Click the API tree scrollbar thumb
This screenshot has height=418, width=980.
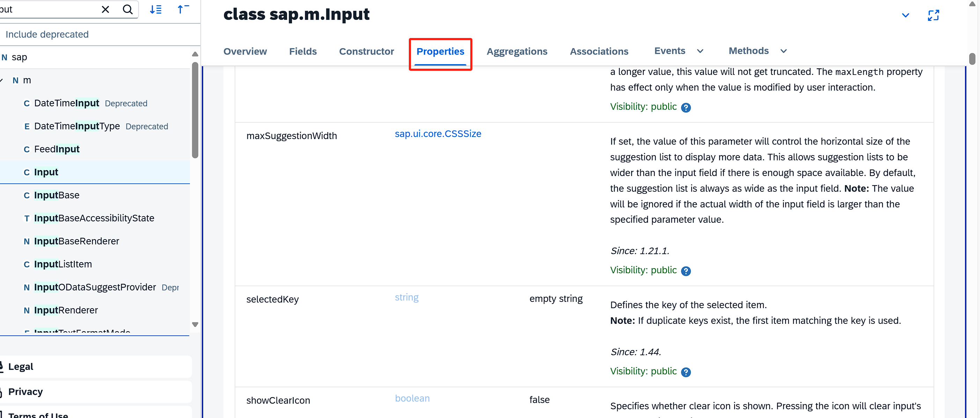195,110
